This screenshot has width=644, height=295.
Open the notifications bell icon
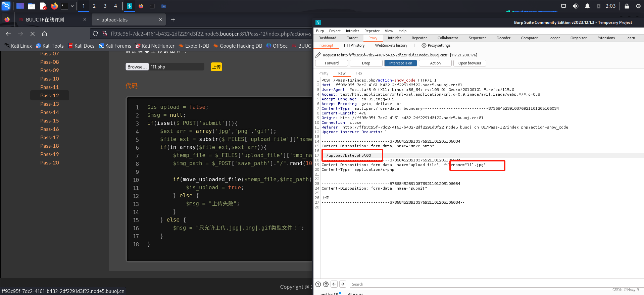pos(587,6)
